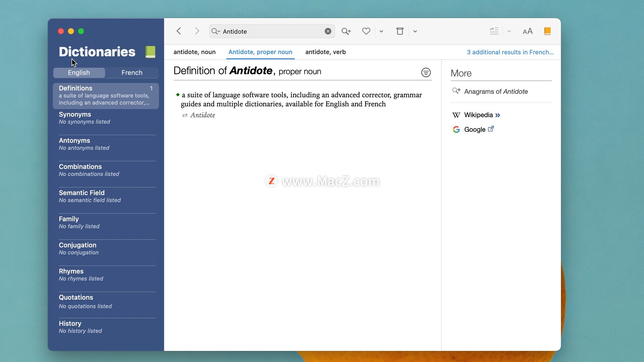Click the Google G logo icon
644x362 pixels.
click(x=456, y=130)
